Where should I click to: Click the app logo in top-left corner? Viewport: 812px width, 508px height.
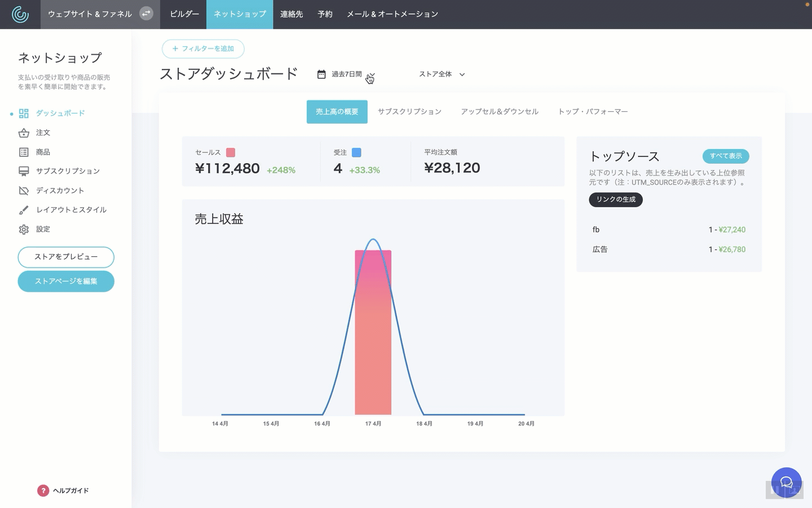20,14
